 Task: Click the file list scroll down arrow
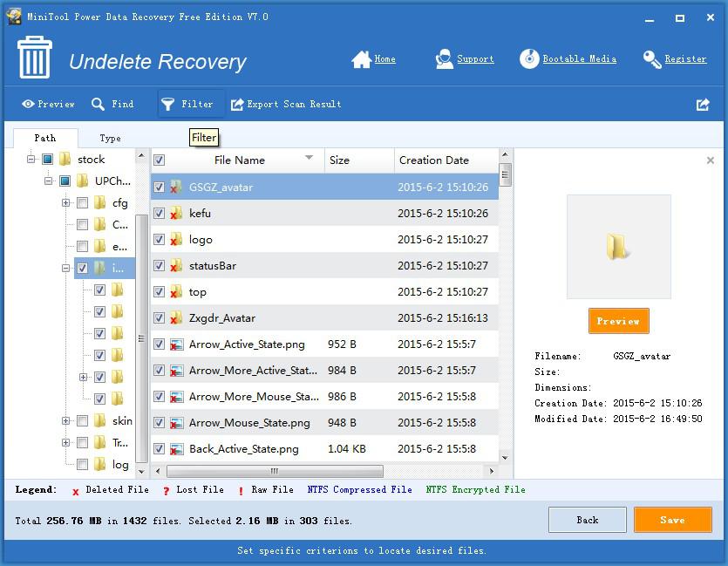505,457
